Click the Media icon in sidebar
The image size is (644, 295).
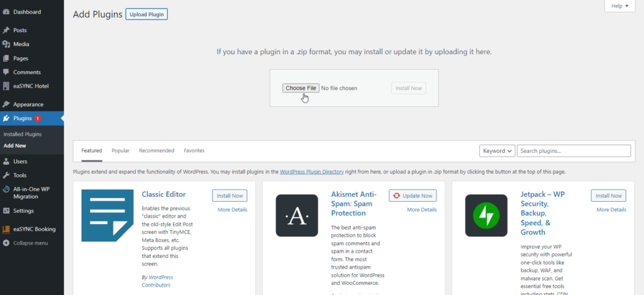6,45
